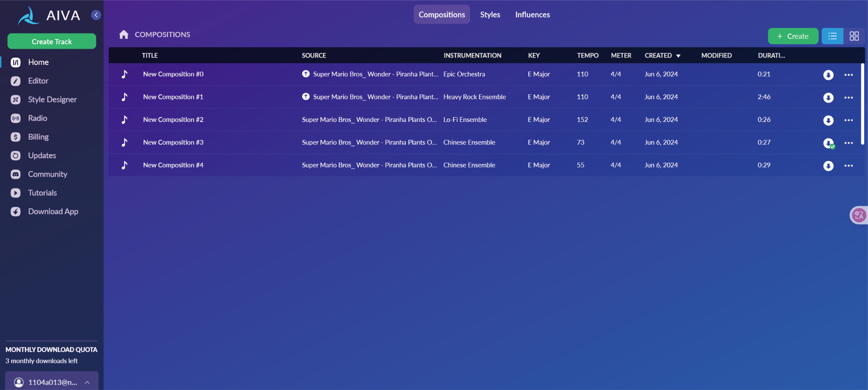
Task: Open Radio from the sidebar
Action: point(37,118)
